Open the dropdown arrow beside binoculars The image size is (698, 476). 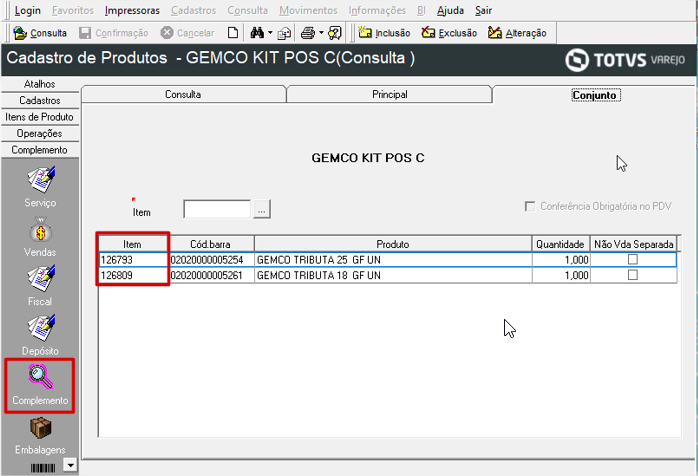click(x=270, y=33)
